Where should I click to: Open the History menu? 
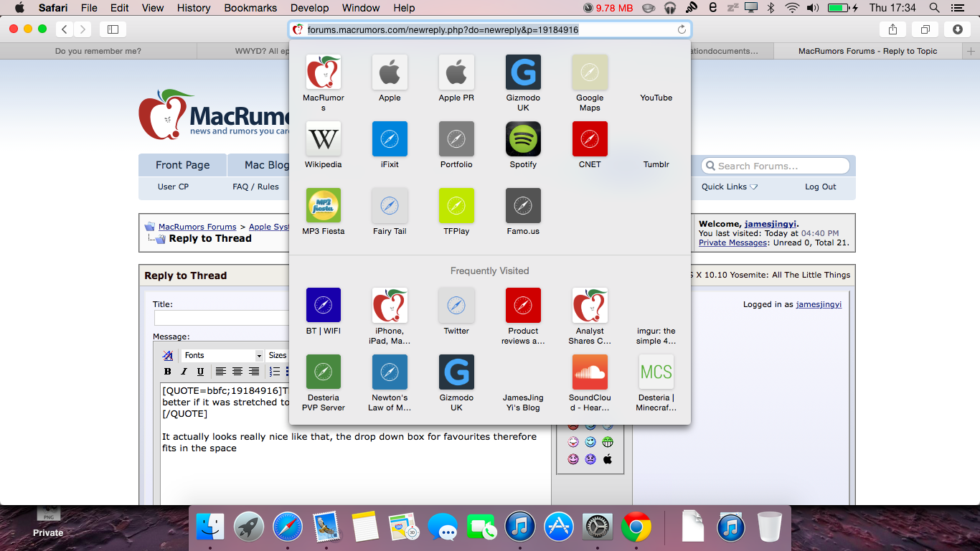193,8
